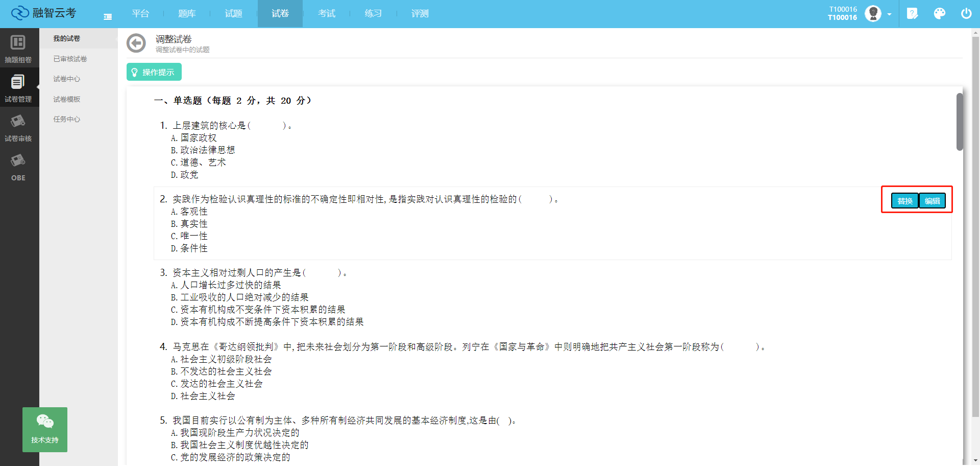Open the theme palette icon

(939, 14)
